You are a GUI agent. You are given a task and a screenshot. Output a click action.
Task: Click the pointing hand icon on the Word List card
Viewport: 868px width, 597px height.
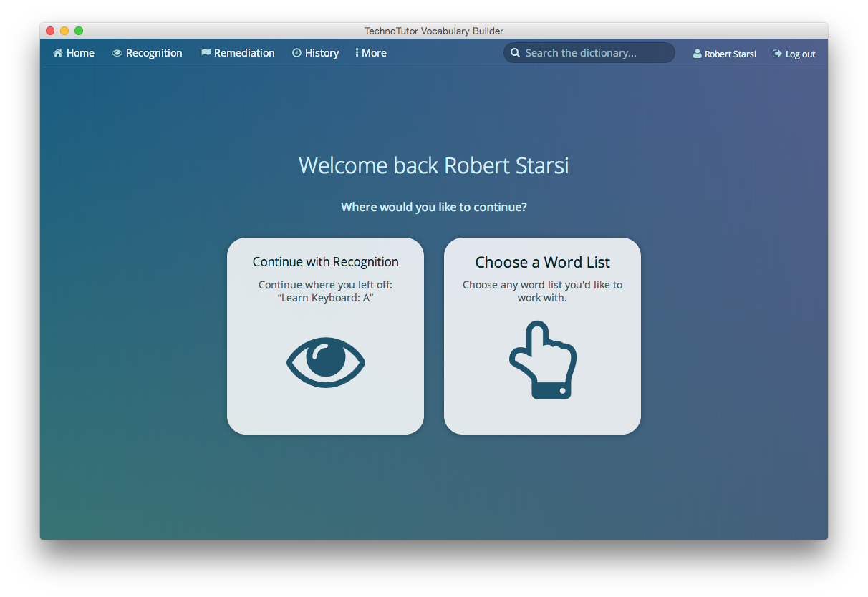click(542, 359)
